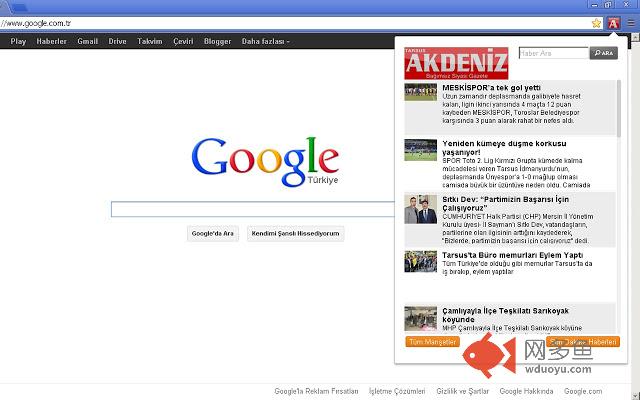Open Gmail from the Google bar
Screen dimensions: 640x400
87,41
